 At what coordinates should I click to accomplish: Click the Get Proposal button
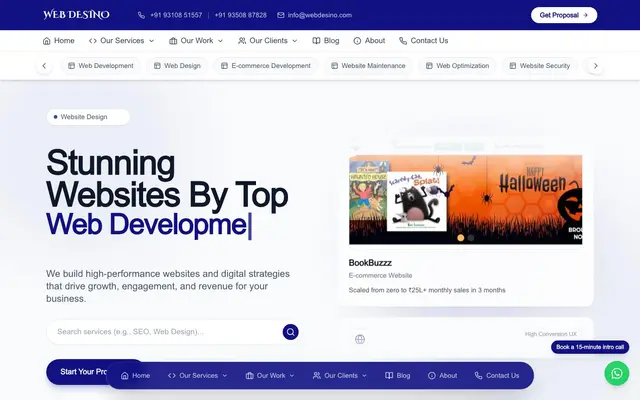[x=564, y=15]
